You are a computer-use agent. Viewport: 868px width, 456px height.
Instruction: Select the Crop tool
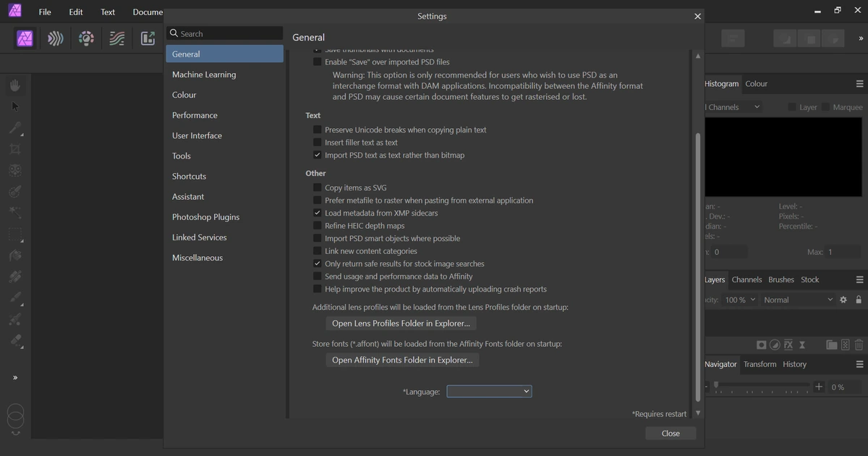click(x=15, y=149)
